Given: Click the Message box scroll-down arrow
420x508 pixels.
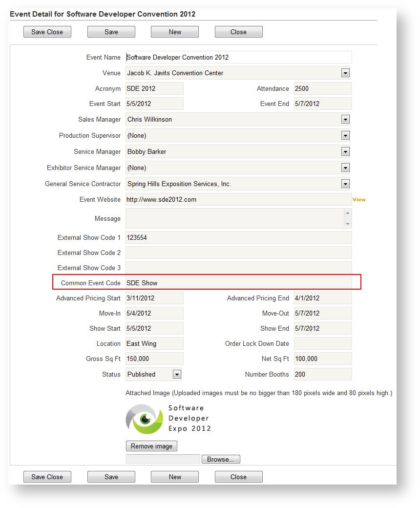Looking at the screenshot, I should tap(348, 225).
